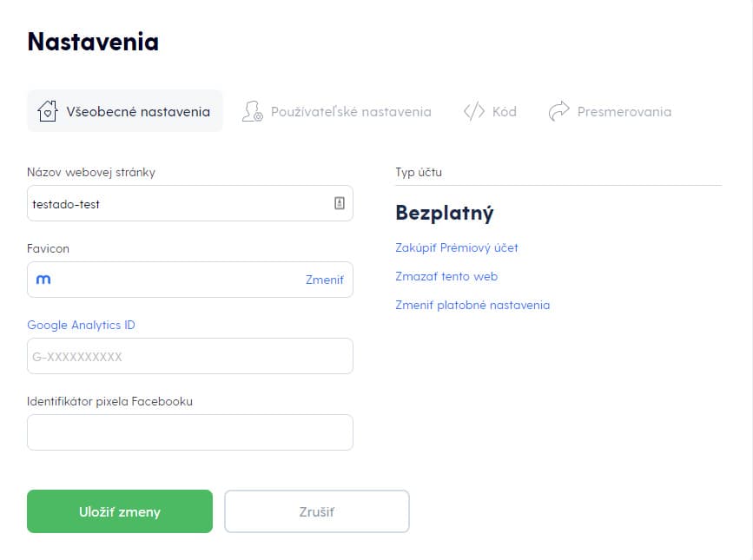Click Zakúpiť Prémiový účet link
753x560 pixels.
[x=457, y=247]
